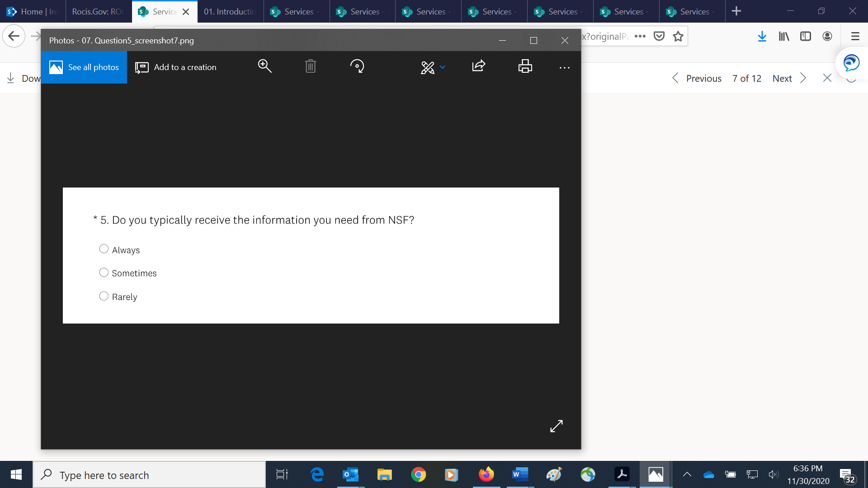Select the Sometimes radio option
868x488 pixels.
104,272
